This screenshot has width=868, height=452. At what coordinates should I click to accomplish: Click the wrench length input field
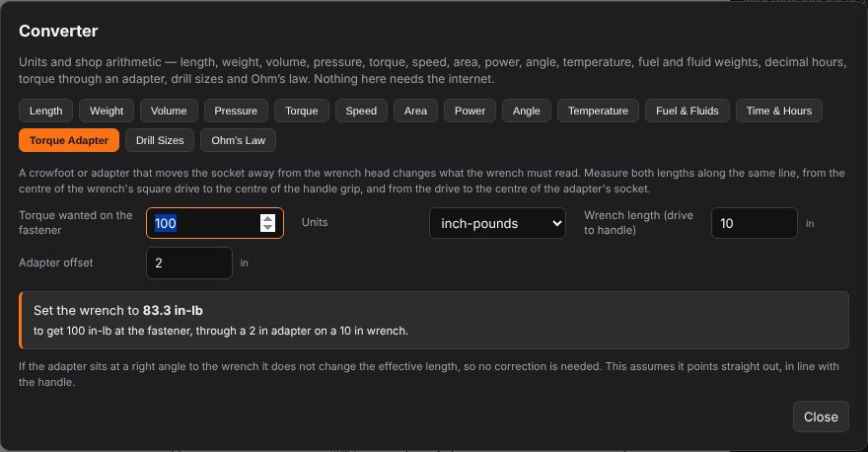point(754,223)
